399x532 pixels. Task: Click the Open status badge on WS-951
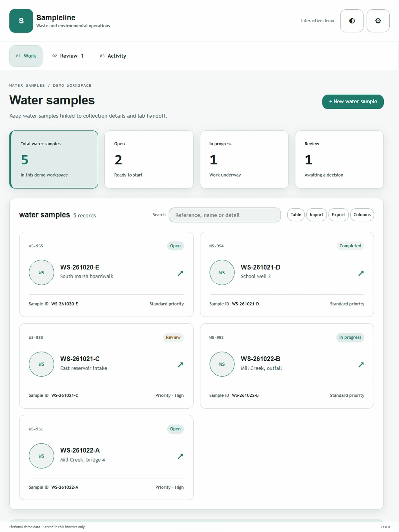(x=175, y=429)
